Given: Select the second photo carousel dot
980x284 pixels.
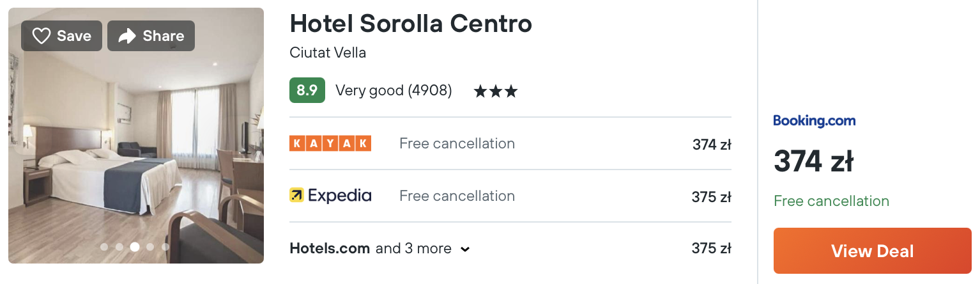Looking at the screenshot, I should click(x=119, y=247).
